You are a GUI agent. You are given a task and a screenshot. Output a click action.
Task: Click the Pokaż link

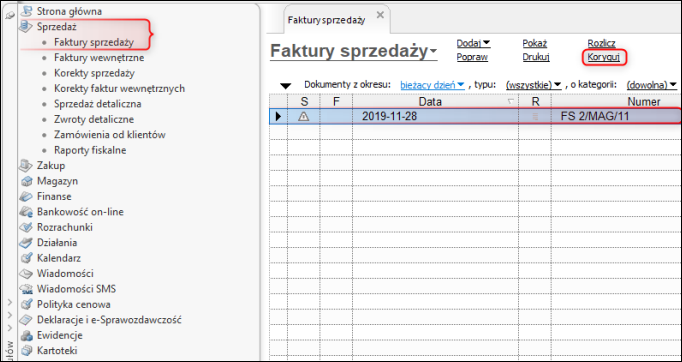(535, 43)
